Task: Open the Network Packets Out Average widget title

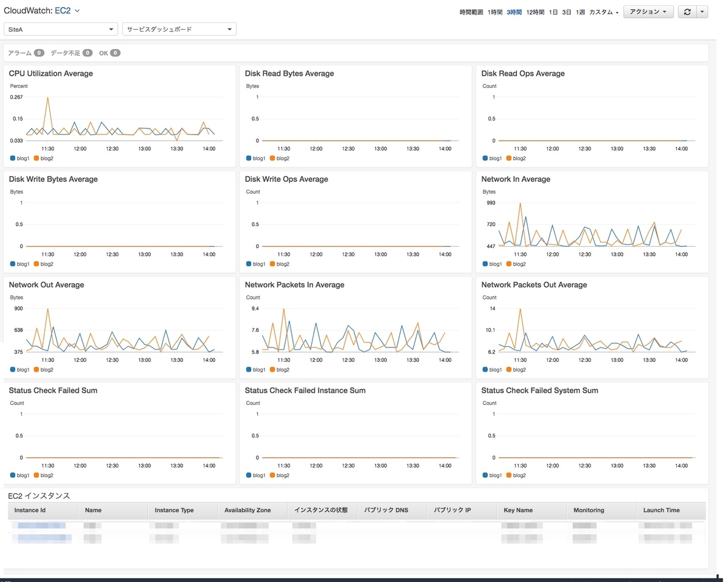Action: click(x=534, y=285)
